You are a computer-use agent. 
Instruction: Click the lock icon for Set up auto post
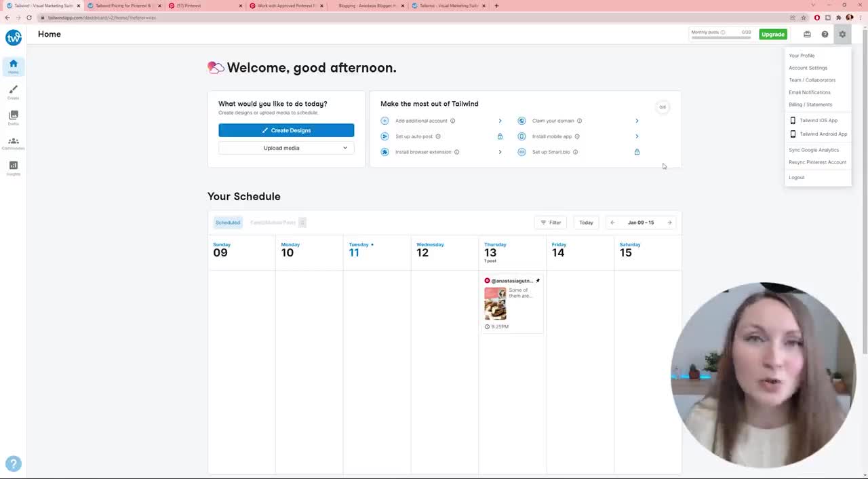[x=500, y=136]
